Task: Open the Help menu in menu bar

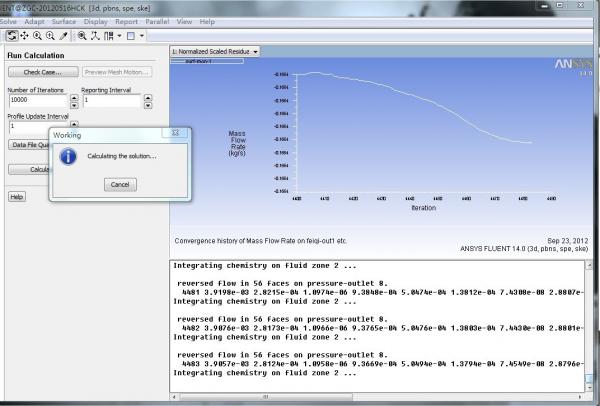Action: 207,22
